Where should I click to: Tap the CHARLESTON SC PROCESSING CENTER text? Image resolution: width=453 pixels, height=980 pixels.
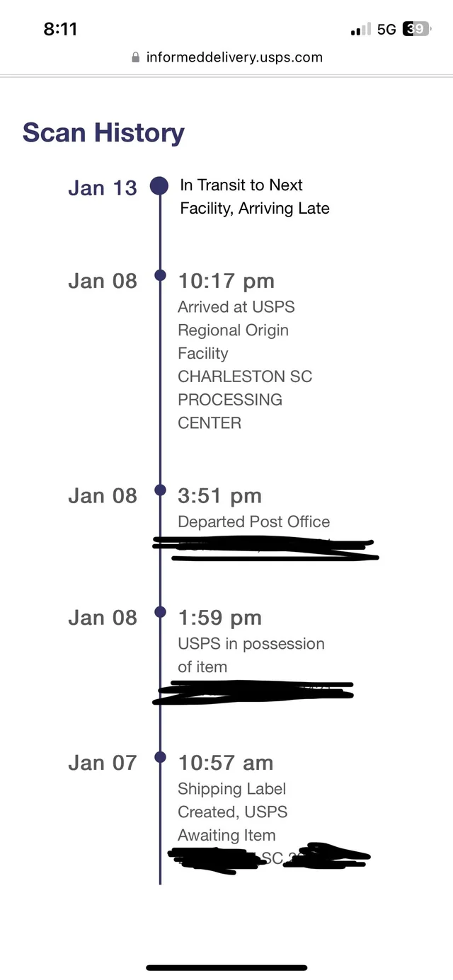tap(245, 400)
